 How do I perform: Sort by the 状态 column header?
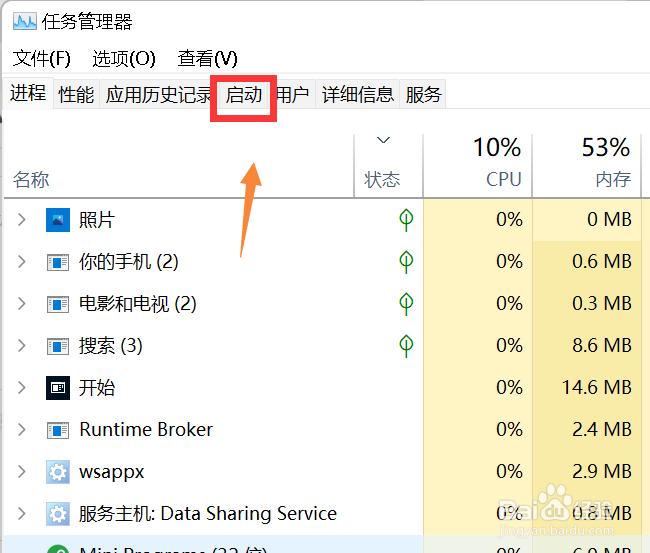(388, 166)
